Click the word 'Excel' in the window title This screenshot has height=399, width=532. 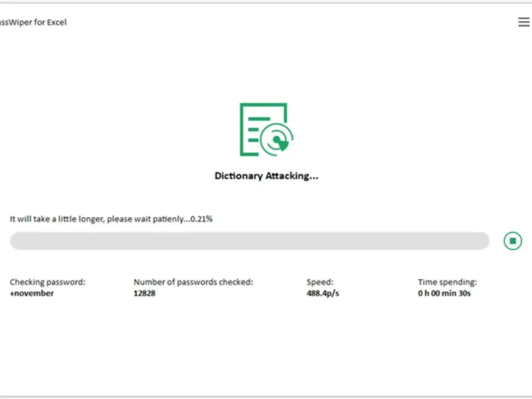click(56, 22)
